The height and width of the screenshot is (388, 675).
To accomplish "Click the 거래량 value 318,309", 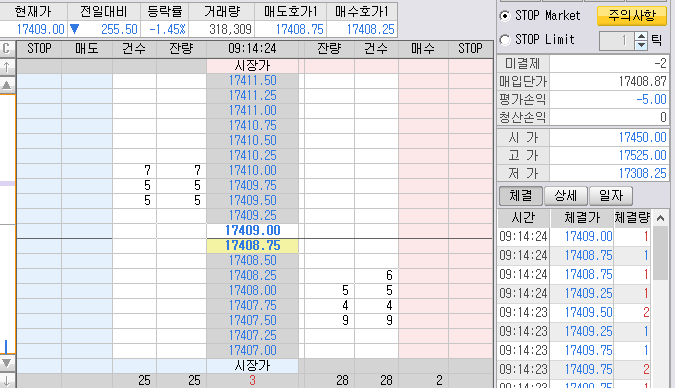I will point(230,29).
